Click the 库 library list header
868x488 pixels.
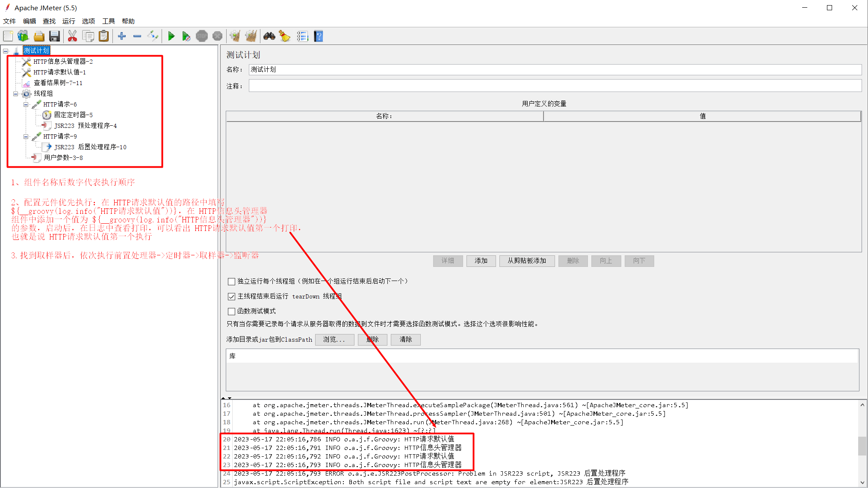click(542, 356)
